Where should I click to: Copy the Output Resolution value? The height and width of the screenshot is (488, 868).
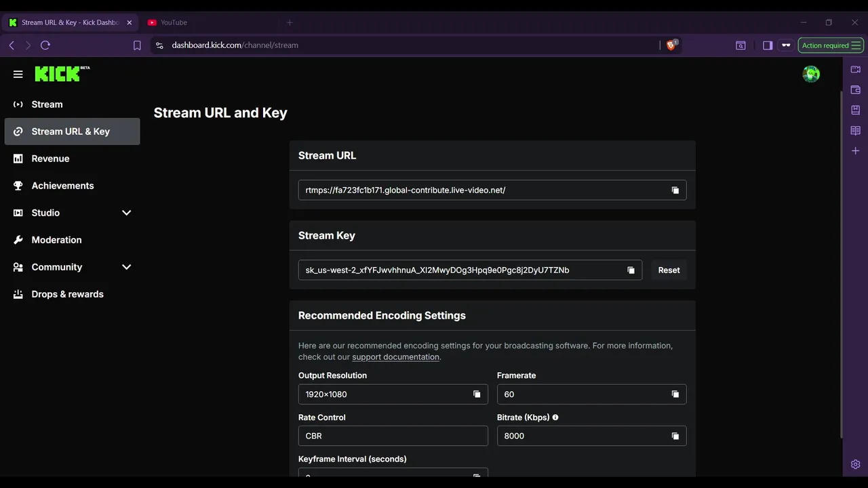477,394
